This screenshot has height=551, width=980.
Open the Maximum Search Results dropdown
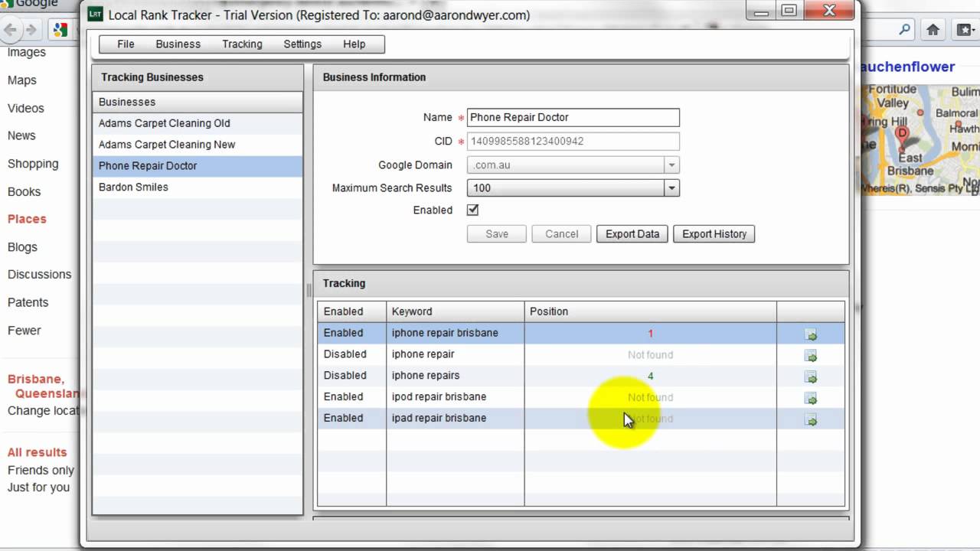coord(671,187)
